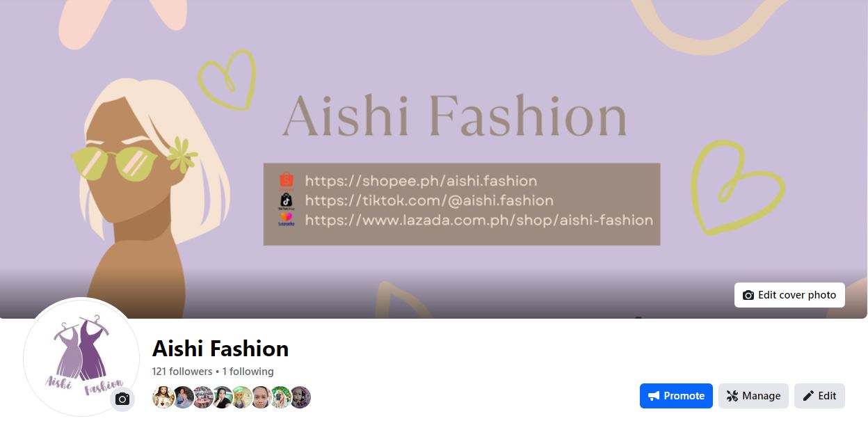Click the pencil icon on Edit button
This screenshot has width=868, height=430.
pos(808,396)
